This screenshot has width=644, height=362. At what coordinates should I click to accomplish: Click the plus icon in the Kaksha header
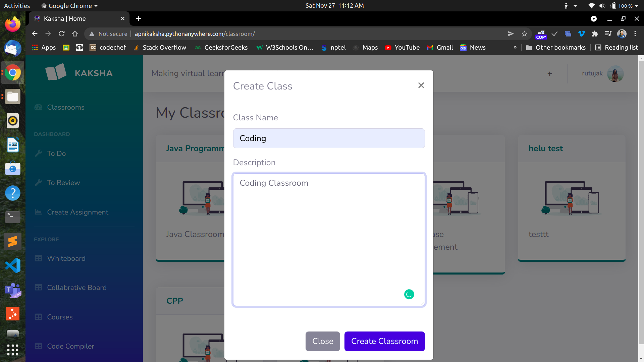[549, 74]
